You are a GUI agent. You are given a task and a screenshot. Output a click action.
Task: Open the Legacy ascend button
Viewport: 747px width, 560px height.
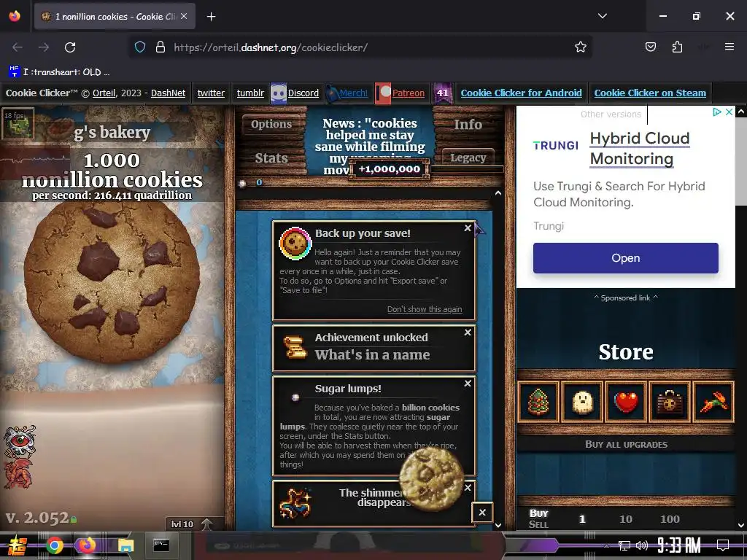[468, 157]
